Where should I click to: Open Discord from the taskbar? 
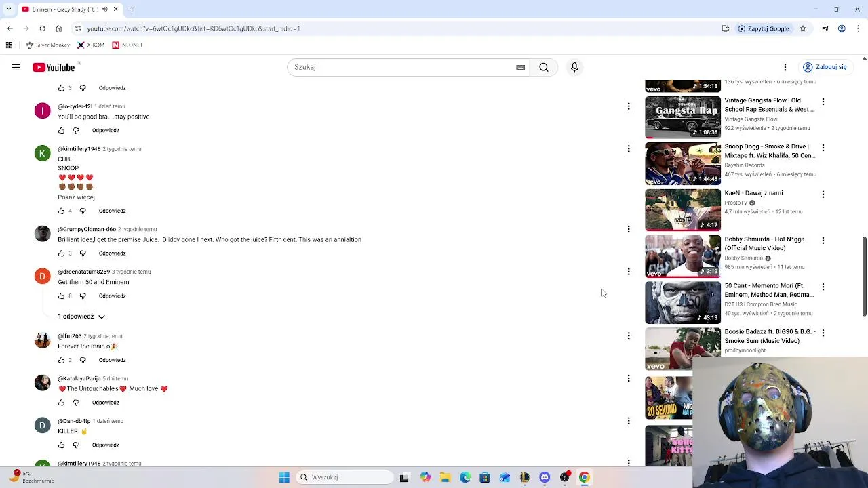pyautogui.click(x=545, y=477)
